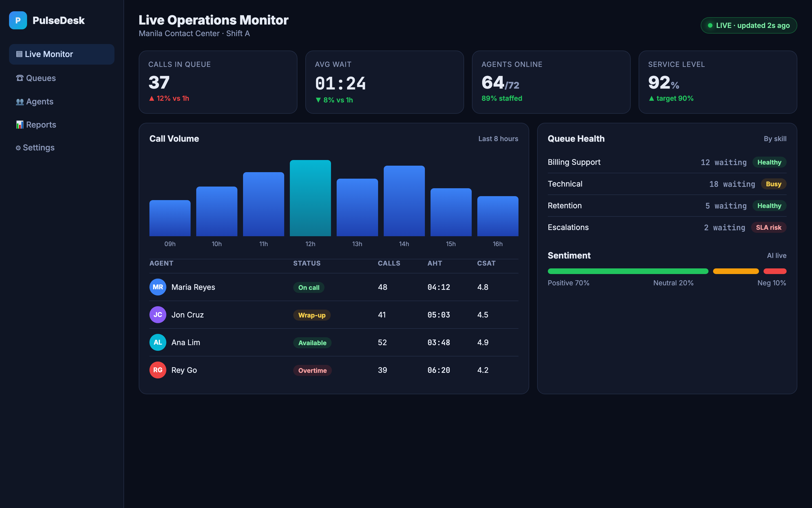812x508 pixels.
Task: Click the AI live label
Action: click(776, 256)
